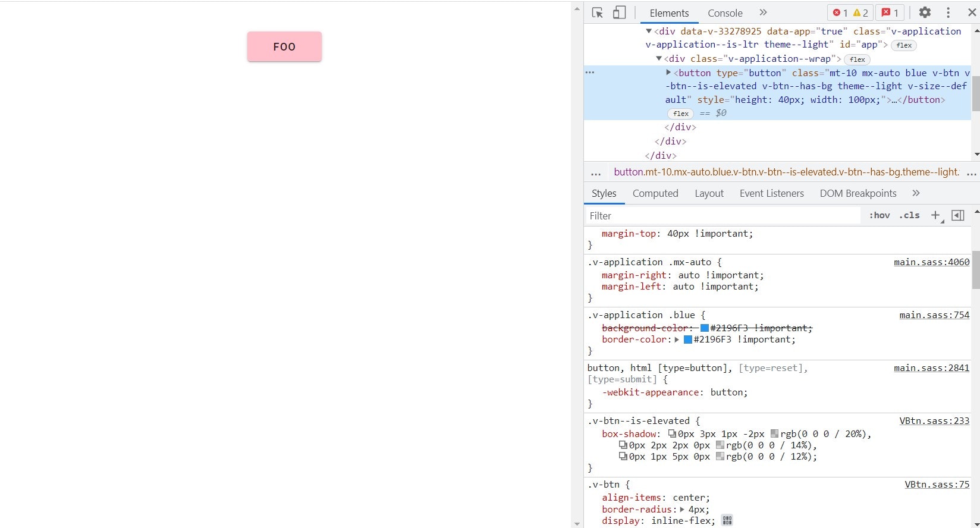This screenshot has width=980, height=528.
Task: Toggle the device toolbar icon
Action: (619, 12)
